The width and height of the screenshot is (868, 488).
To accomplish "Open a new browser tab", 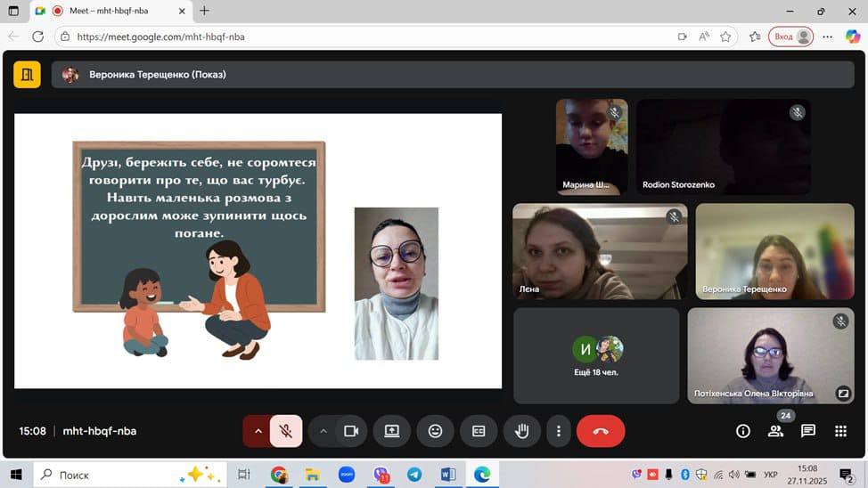I will point(204,11).
